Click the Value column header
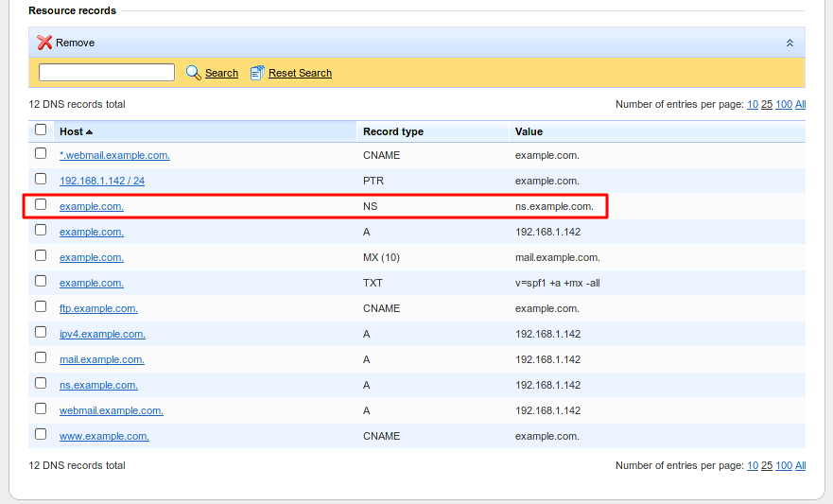Screen dimensions: 833x504 (529, 131)
